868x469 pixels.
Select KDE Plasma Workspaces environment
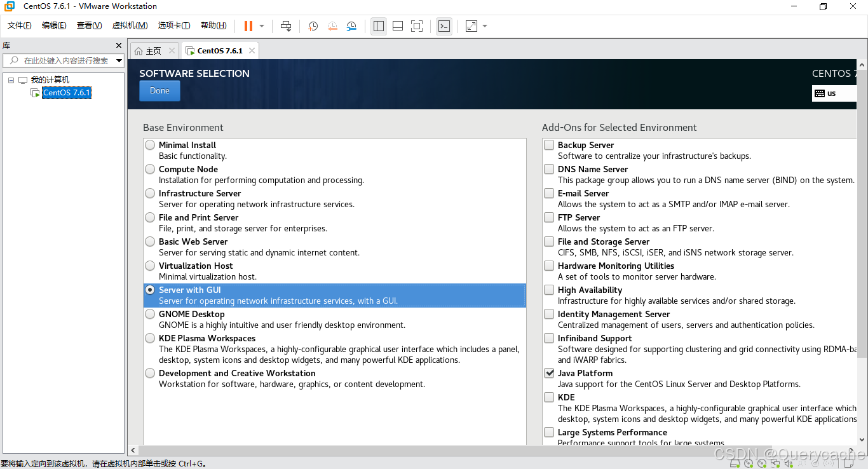point(150,338)
